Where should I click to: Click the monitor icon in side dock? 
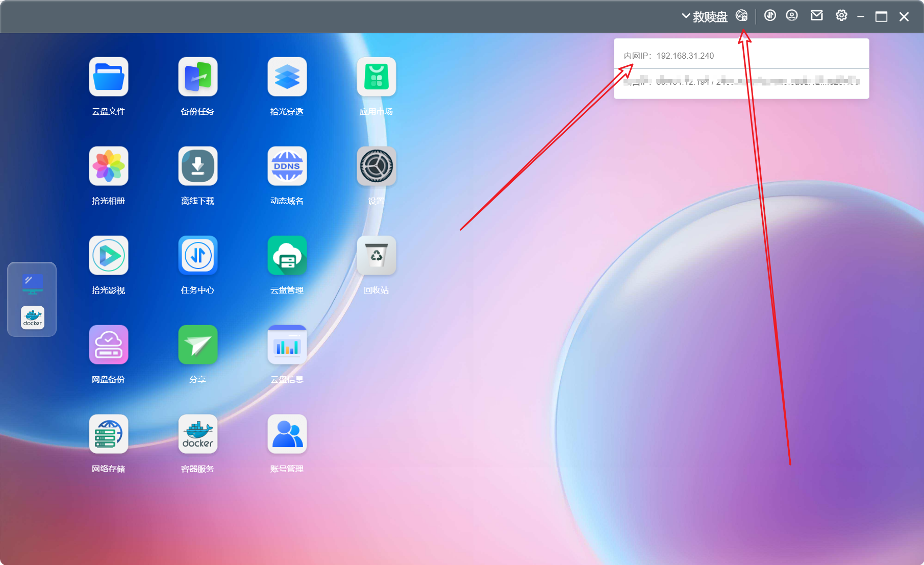(x=32, y=284)
